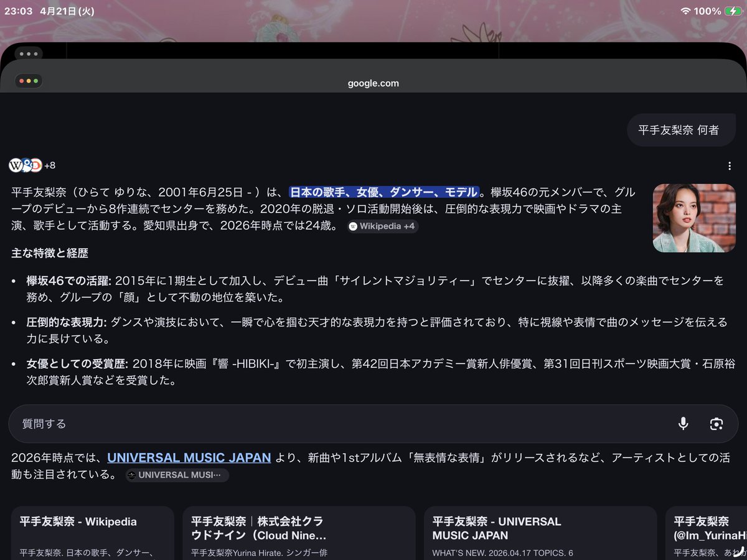The image size is (747, 560).
Task: Open the three-dot more options menu
Action: (x=729, y=166)
